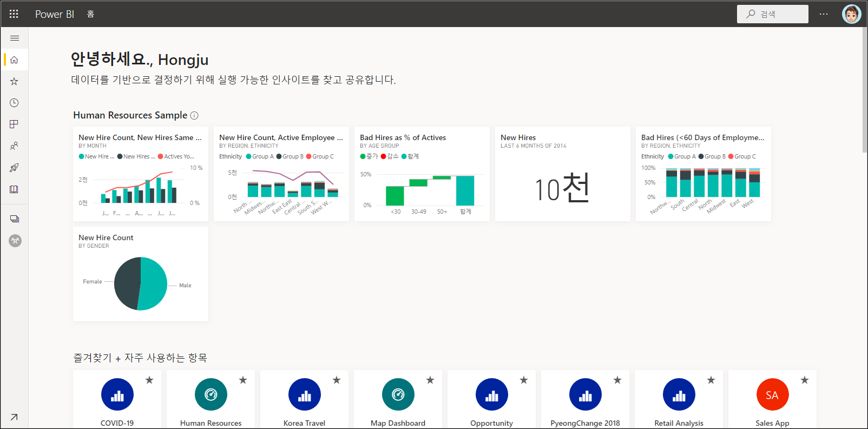Open Favorites star in sidebar

point(15,81)
